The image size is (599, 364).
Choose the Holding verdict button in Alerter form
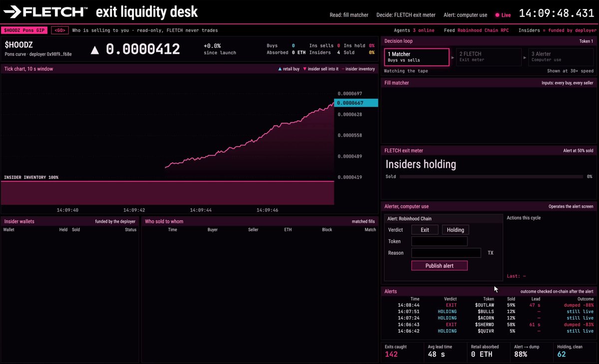pyautogui.click(x=455, y=230)
